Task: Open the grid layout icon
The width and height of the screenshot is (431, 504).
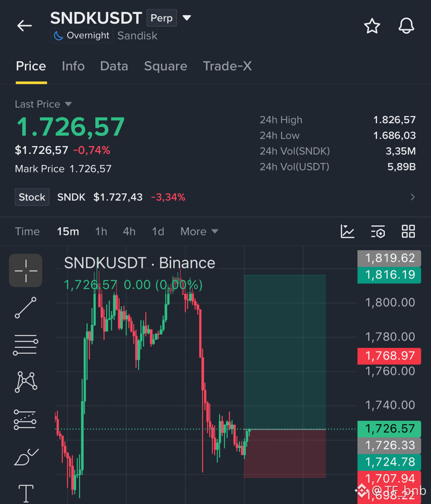Action: [x=408, y=231]
